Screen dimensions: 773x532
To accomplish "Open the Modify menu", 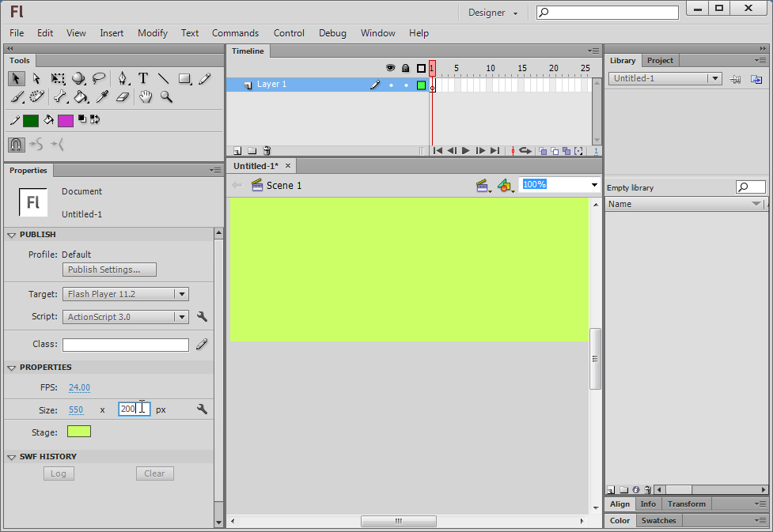I will 152,33.
